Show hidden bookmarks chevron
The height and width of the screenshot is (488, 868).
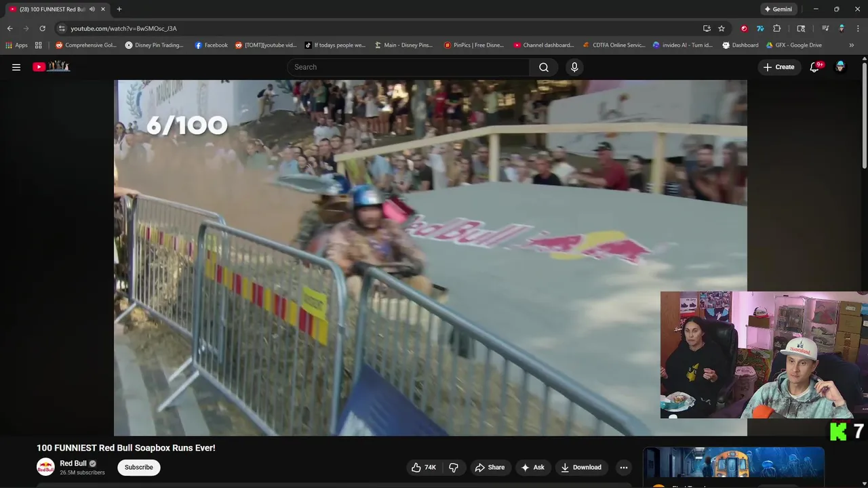[852, 45]
